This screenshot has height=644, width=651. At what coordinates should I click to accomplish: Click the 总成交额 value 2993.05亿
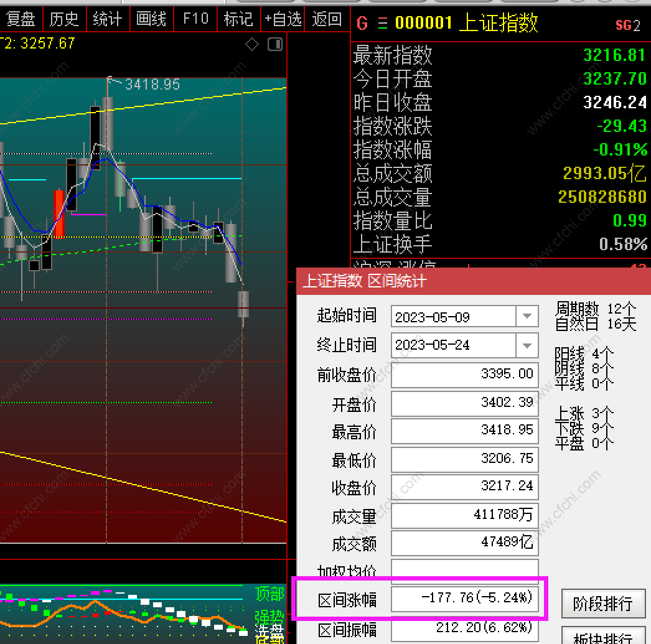(x=604, y=174)
